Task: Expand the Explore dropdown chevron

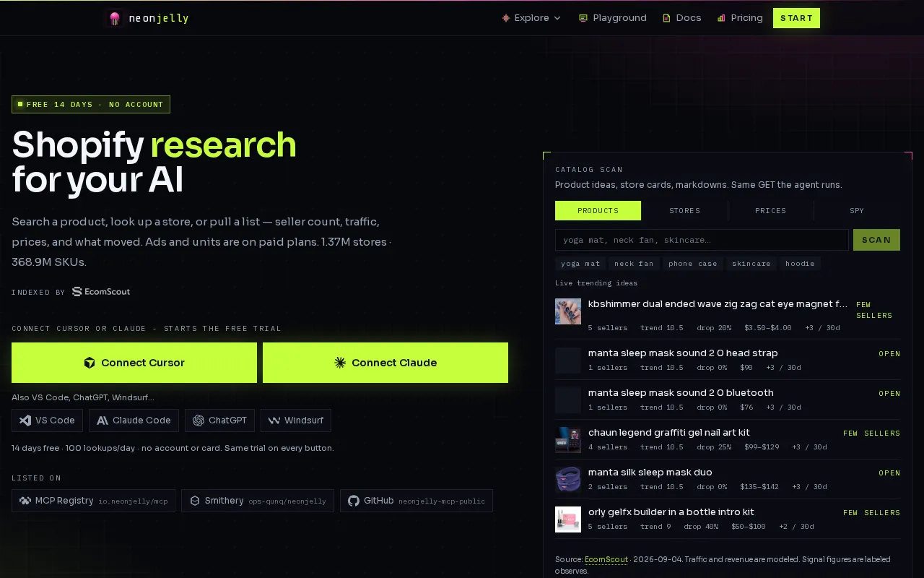Action: click(557, 18)
